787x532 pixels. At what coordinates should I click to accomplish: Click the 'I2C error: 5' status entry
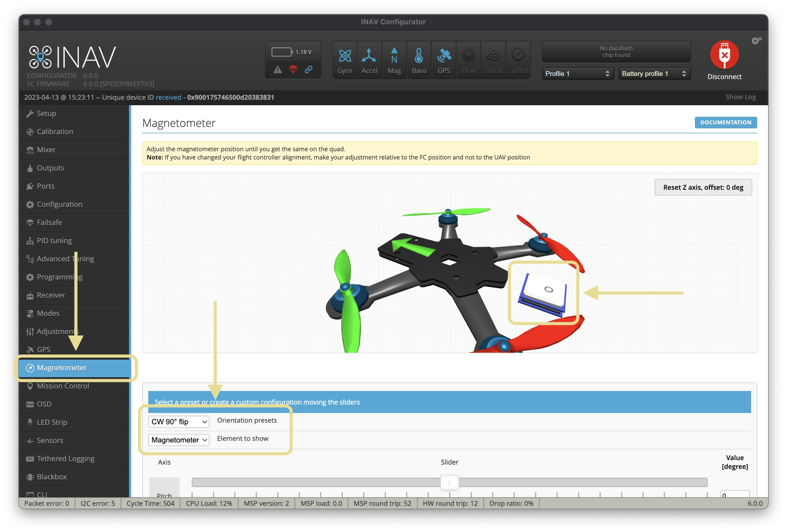coord(98,503)
